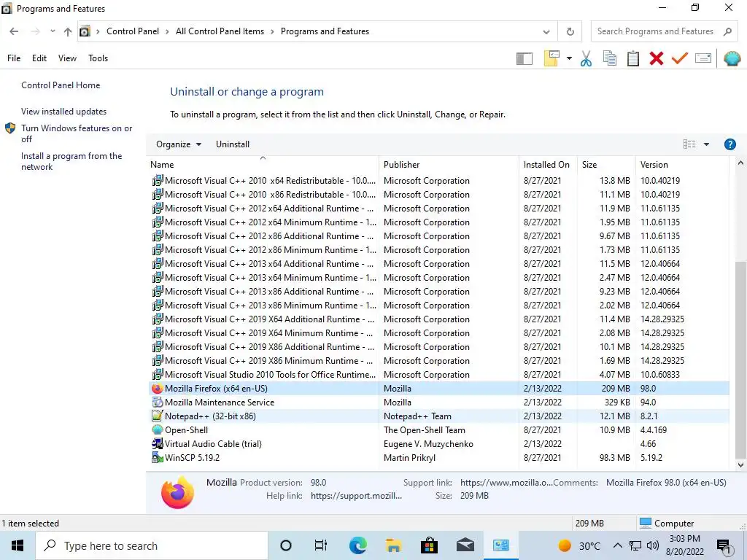Click the Refresh button in address bar
The height and width of the screenshot is (560, 747).
tap(570, 31)
